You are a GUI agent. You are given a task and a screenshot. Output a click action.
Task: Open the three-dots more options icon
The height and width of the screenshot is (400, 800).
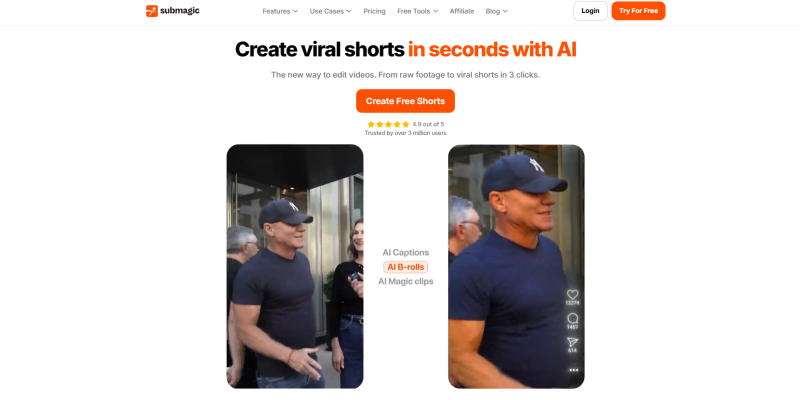pyautogui.click(x=573, y=370)
